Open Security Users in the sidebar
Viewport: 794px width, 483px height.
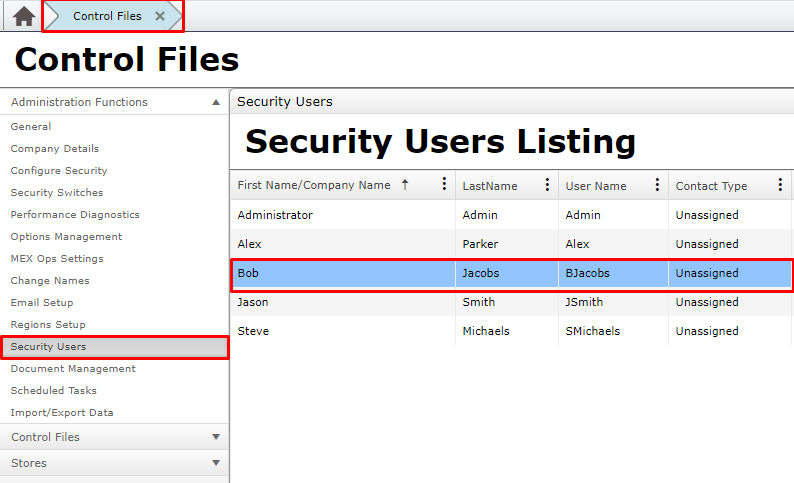pyautogui.click(x=48, y=347)
